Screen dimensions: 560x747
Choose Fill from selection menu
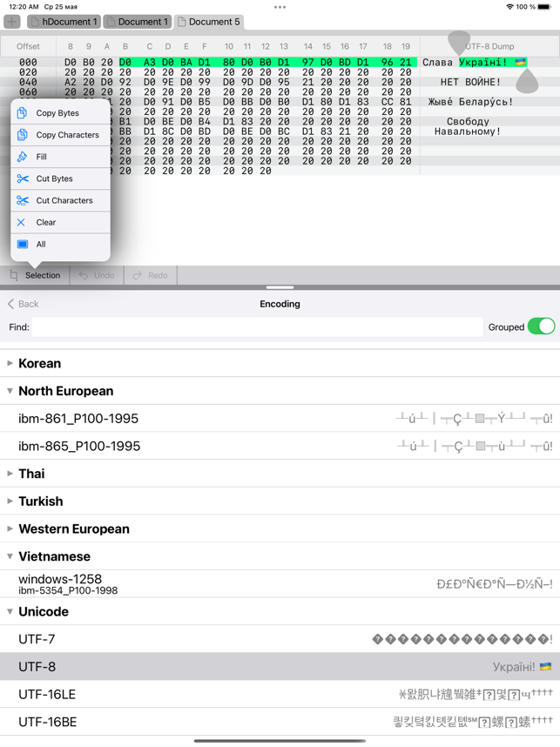point(60,157)
